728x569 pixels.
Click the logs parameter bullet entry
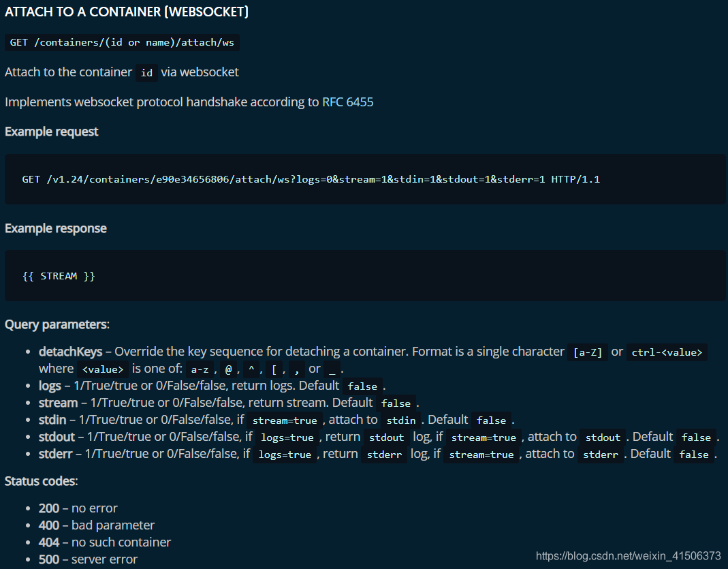point(50,385)
